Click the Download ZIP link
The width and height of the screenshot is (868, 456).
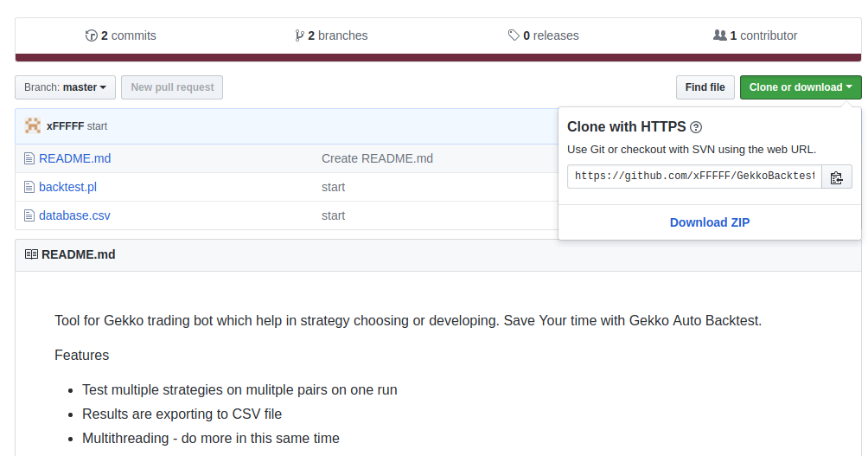(710, 222)
